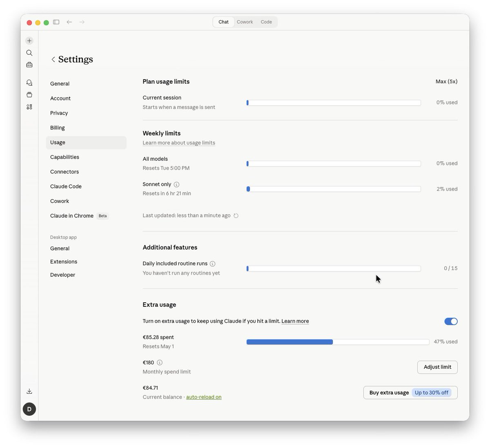Viewport: 490px width, 448px height.
Task: Click the €85.28 spent text
Action: (158, 337)
